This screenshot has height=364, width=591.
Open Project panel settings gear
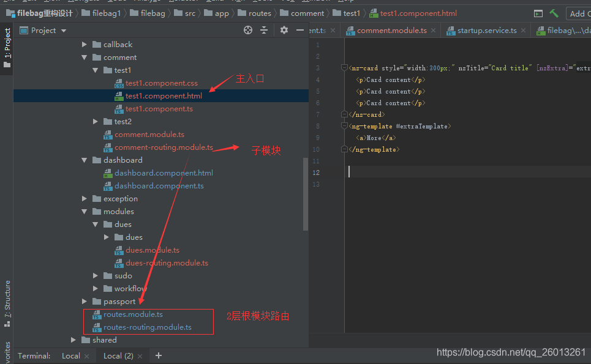pos(284,30)
